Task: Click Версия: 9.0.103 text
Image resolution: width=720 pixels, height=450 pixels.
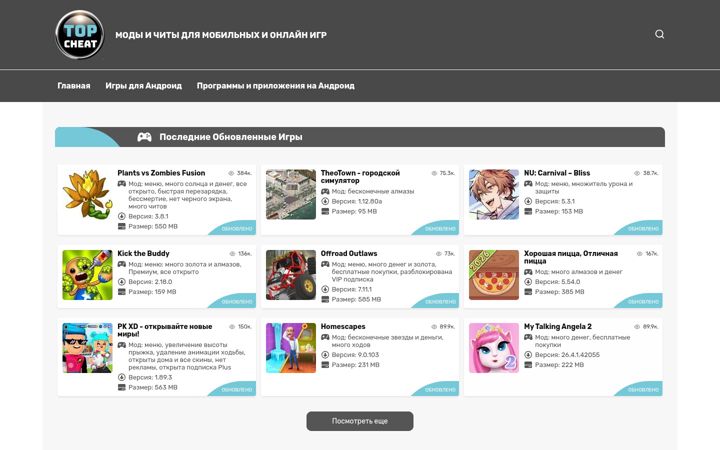Action: tap(355, 354)
